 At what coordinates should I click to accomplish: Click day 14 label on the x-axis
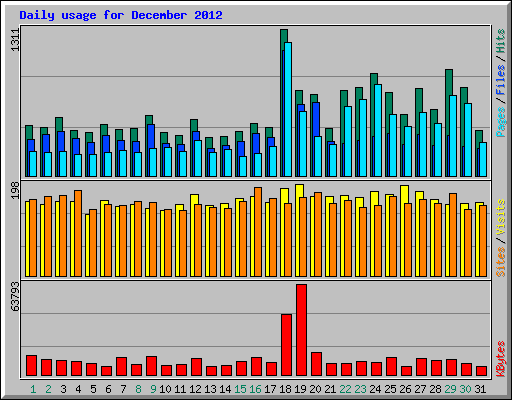(225, 389)
